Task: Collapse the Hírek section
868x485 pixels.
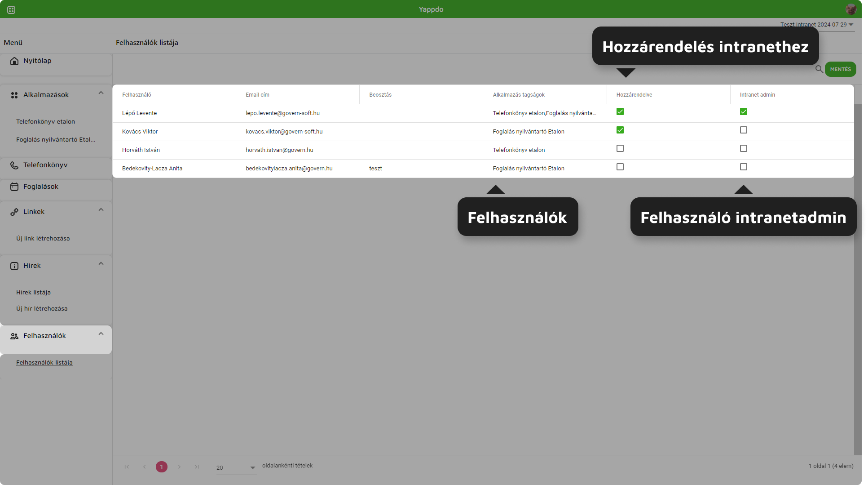Action: click(101, 264)
